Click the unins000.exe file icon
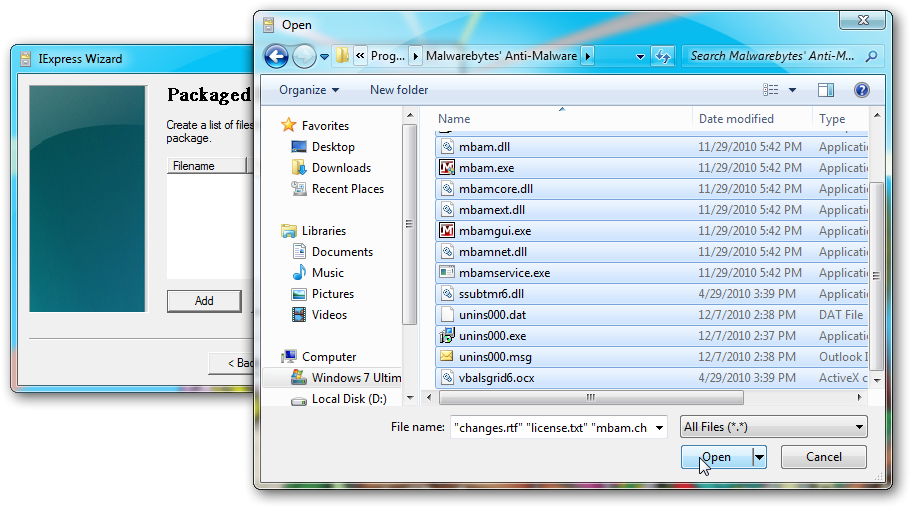 pyautogui.click(x=446, y=335)
